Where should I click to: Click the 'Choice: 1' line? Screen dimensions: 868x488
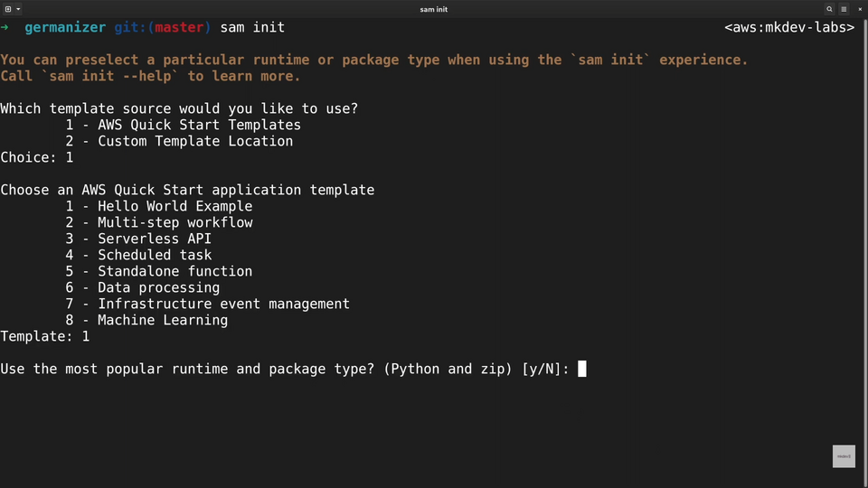tap(37, 157)
